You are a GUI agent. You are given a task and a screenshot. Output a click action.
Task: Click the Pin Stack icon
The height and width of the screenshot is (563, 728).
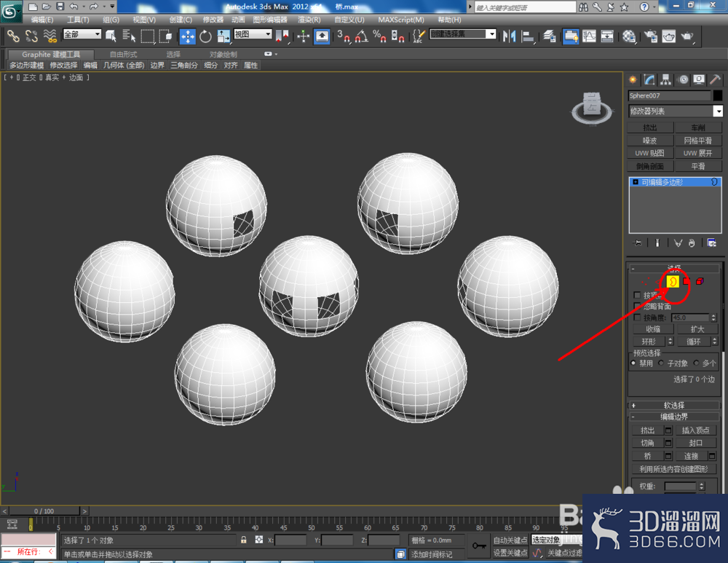coord(638,243)
